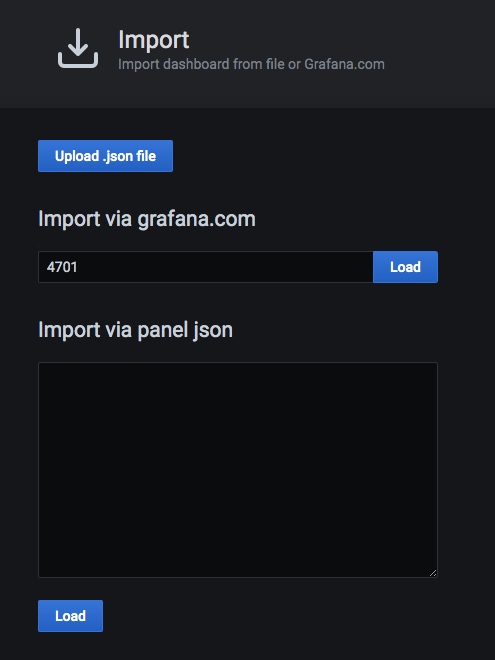Focus the grafana.com dashboard ID field
The width and height of the screenshot is (495, 660).
(205, 267)
